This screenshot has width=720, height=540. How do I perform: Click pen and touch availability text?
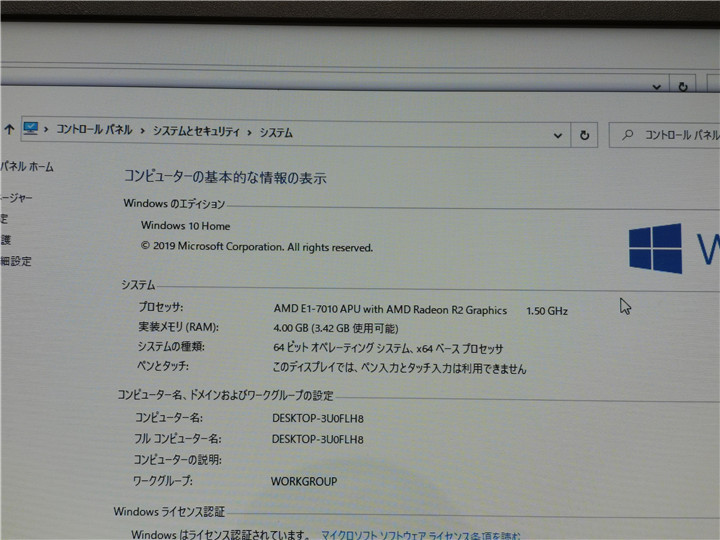[x=399, y=368]
